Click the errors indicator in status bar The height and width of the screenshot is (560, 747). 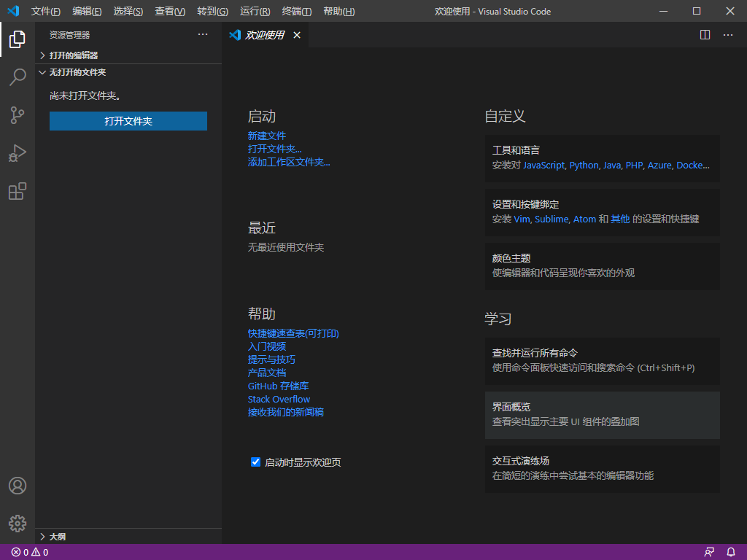[x=20, y=553]
